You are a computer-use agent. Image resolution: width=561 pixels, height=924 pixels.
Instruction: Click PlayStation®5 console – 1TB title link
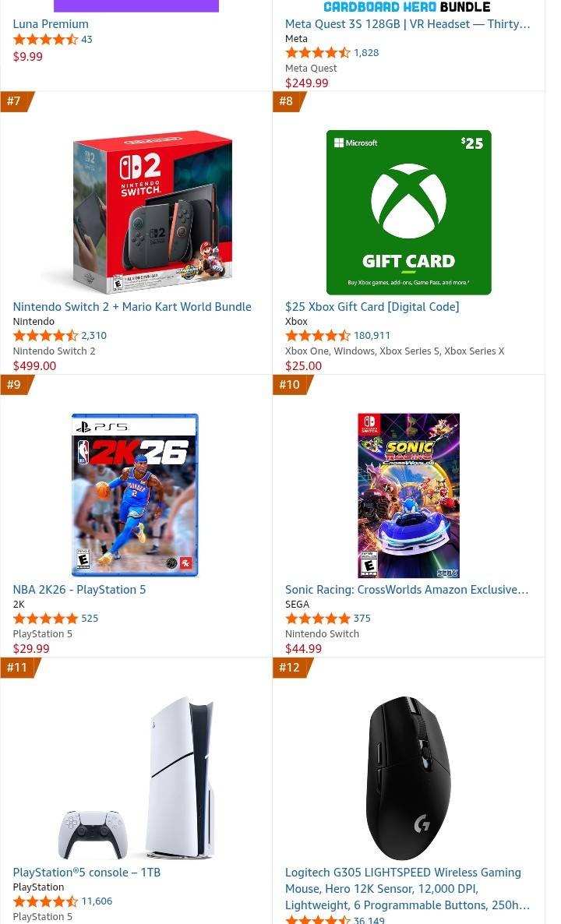[x=86, y=872]
